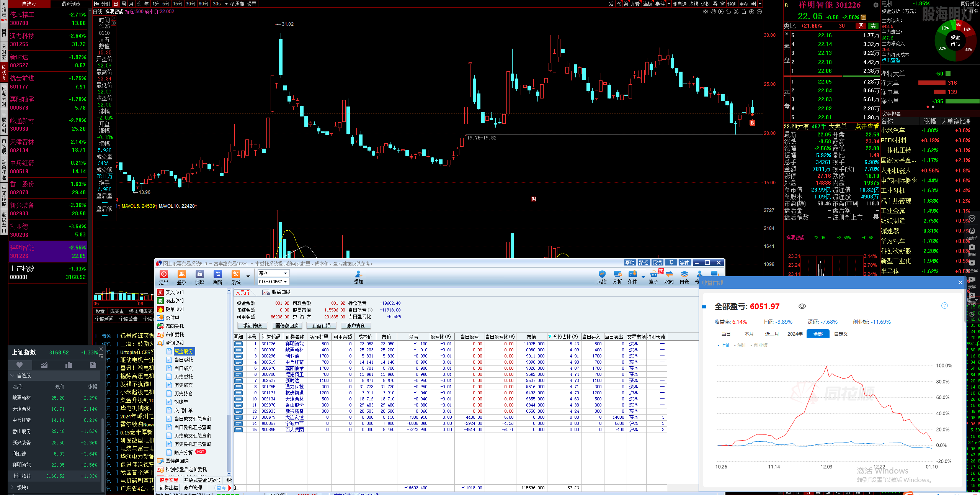
Task: Select 祥明智能 row in watchlist
Action: coord(48,252)
